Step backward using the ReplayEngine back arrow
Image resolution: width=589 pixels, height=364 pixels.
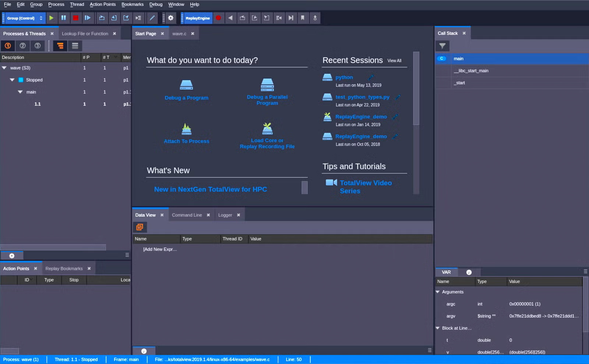[x=231, y=18]
